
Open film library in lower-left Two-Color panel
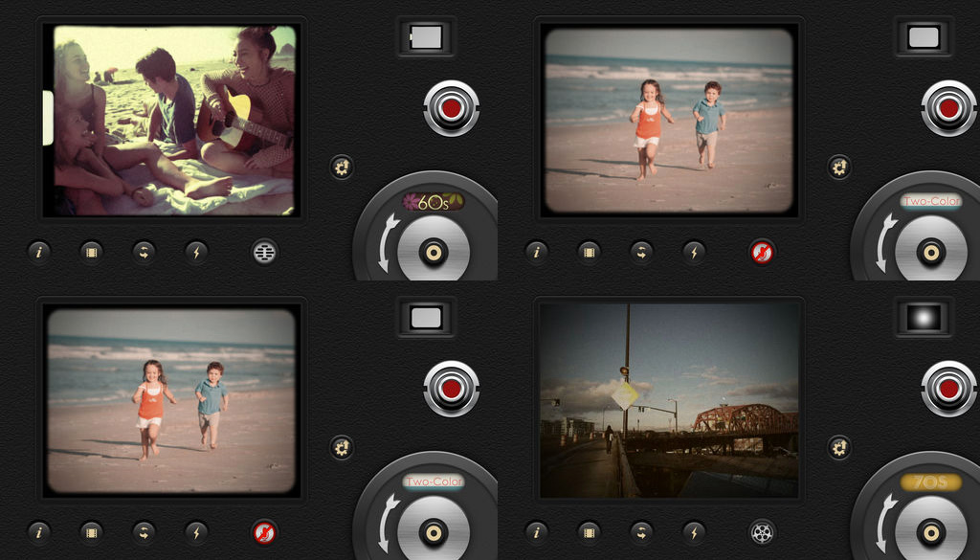pos(91,532)
